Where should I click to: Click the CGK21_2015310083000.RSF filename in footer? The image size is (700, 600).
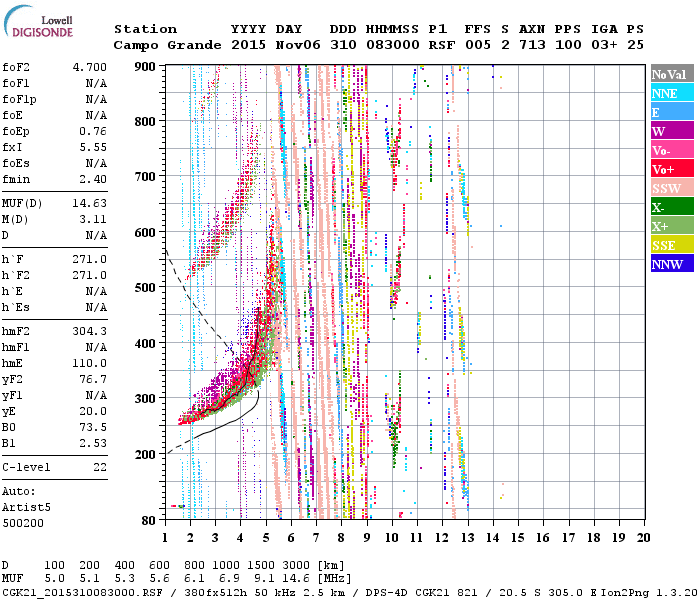click(x=83, y=593)
